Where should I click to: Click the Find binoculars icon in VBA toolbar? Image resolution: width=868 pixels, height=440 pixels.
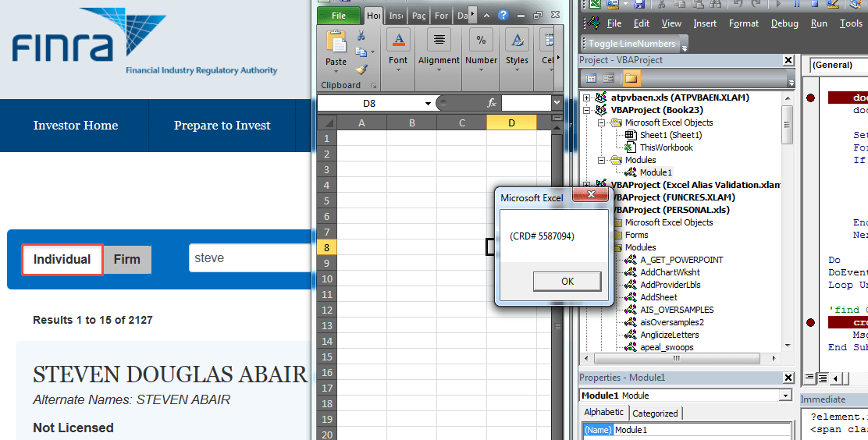coord(715,4)
